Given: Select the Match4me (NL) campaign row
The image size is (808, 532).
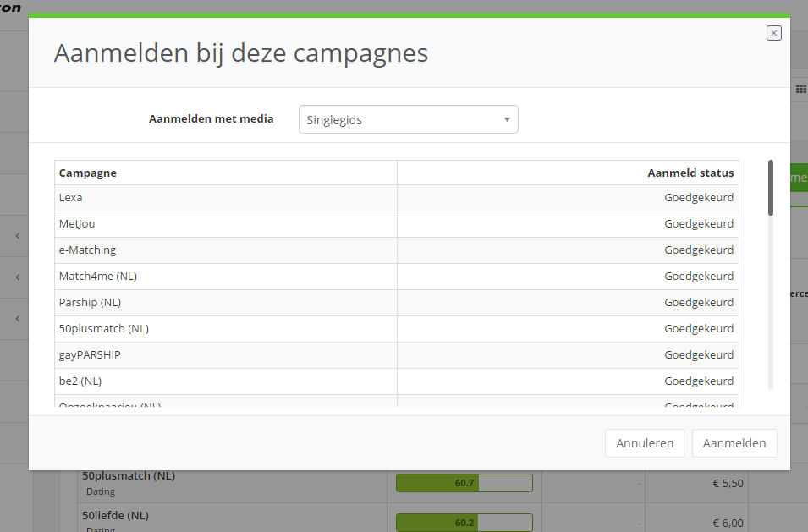Looking at the screenshot, I should pos(396,277).
